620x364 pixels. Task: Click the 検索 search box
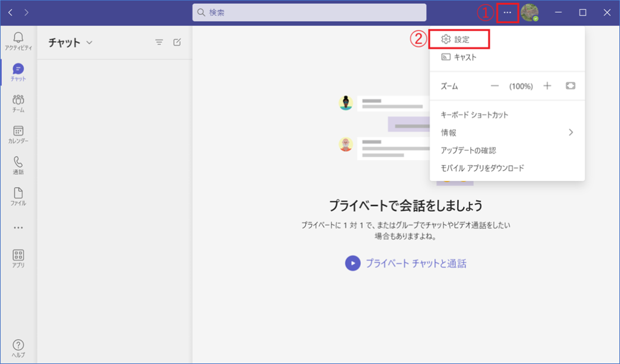point(309,13)
